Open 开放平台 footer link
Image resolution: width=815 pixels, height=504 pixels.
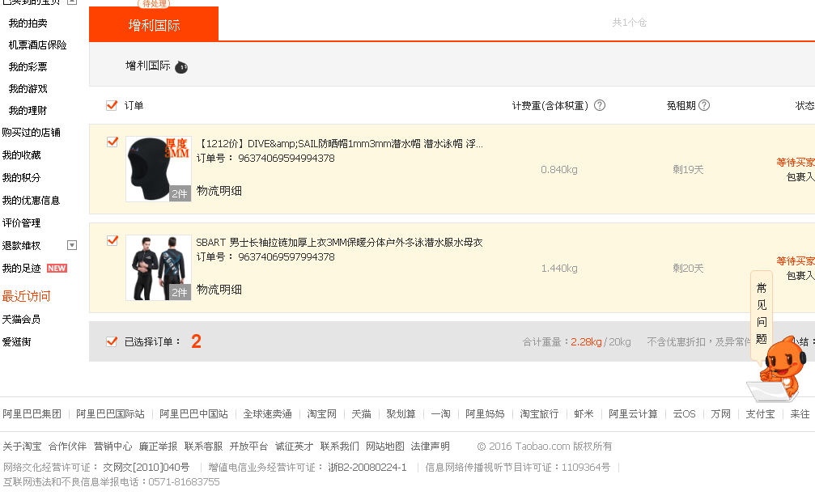(x=248, y=447)
